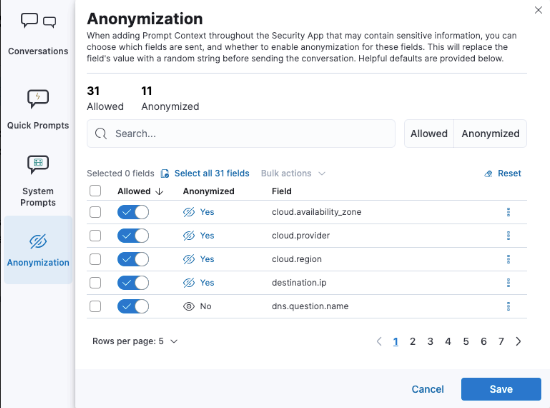Click the cloud.availability_zone field name
This screenshot has width=550, height=408.
316,212
